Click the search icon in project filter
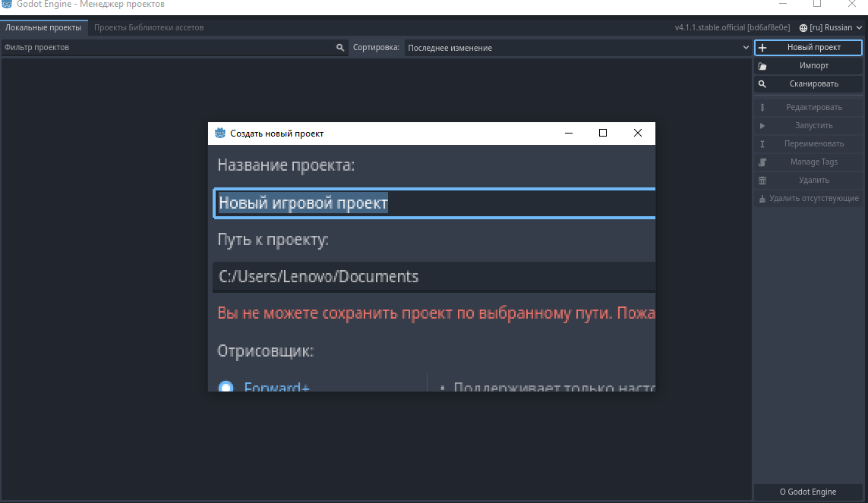Viewport: 868px width, 503px height. (x=340, y=47)
